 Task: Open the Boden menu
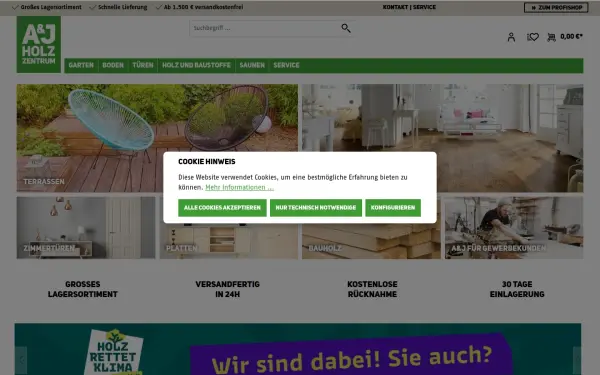click(x=113, y=65)
